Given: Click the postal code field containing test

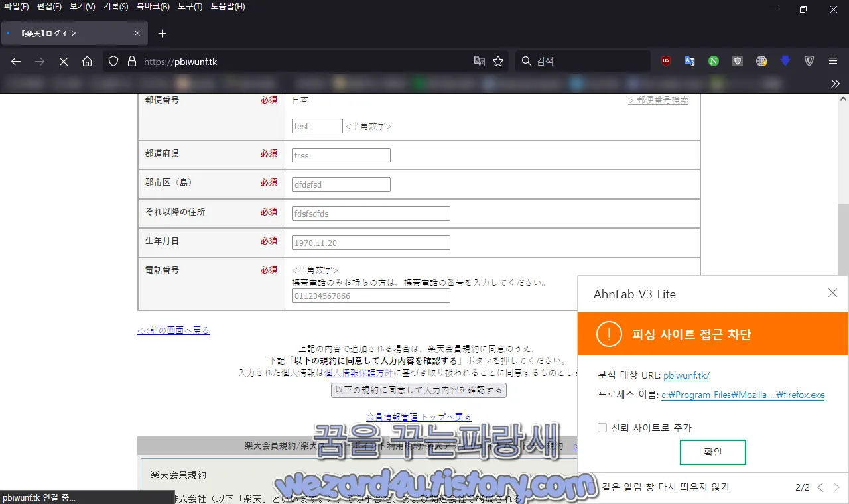Looking at the screenshot, I should [x=317, y=126].
